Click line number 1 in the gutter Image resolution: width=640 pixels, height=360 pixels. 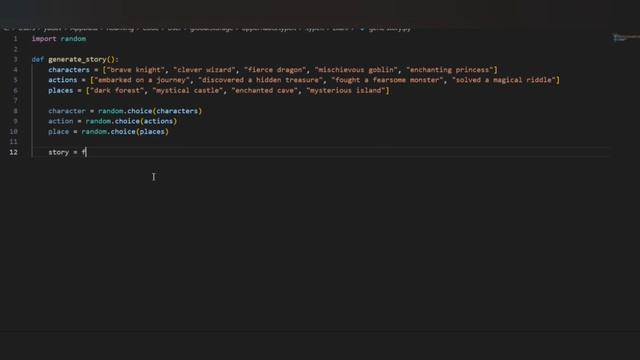click(16, 39)
